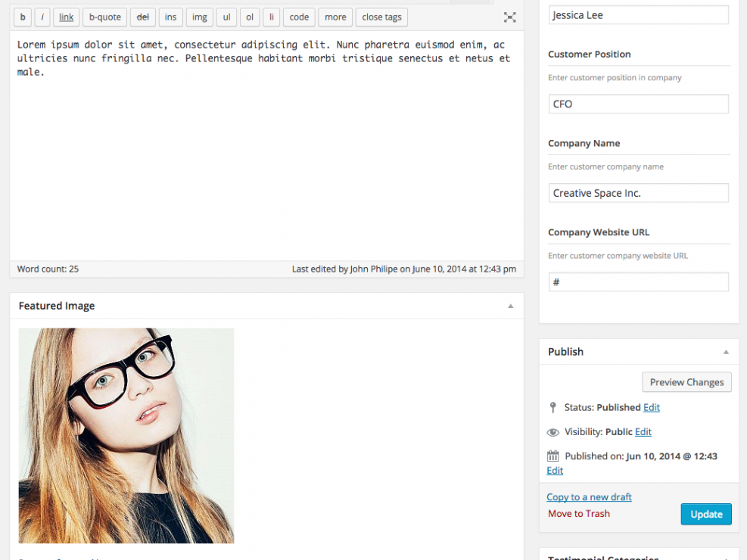Click the 'Company Website URL' label
Viewport: 747px width, 560px height.
tap(599, 232)
